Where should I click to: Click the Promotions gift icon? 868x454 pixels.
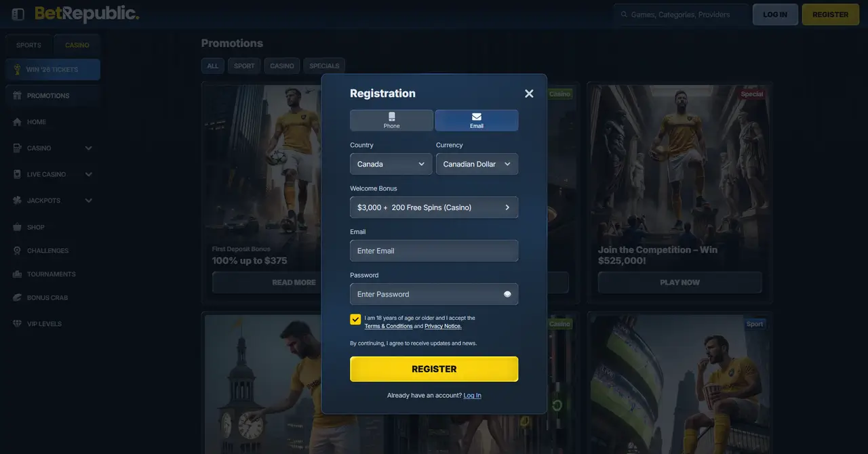click(x=17, y=96)
